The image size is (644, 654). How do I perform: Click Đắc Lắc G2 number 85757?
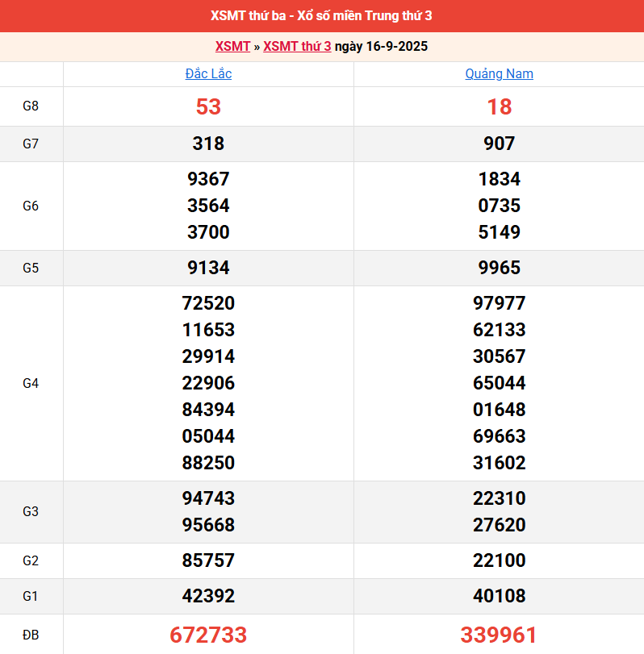pos(208,560)
